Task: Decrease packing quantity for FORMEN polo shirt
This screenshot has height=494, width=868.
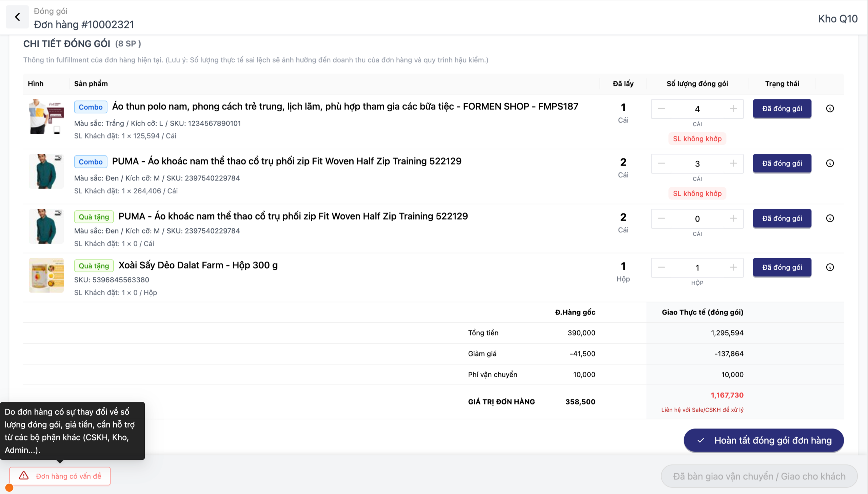Action: [x=661, y=109]
